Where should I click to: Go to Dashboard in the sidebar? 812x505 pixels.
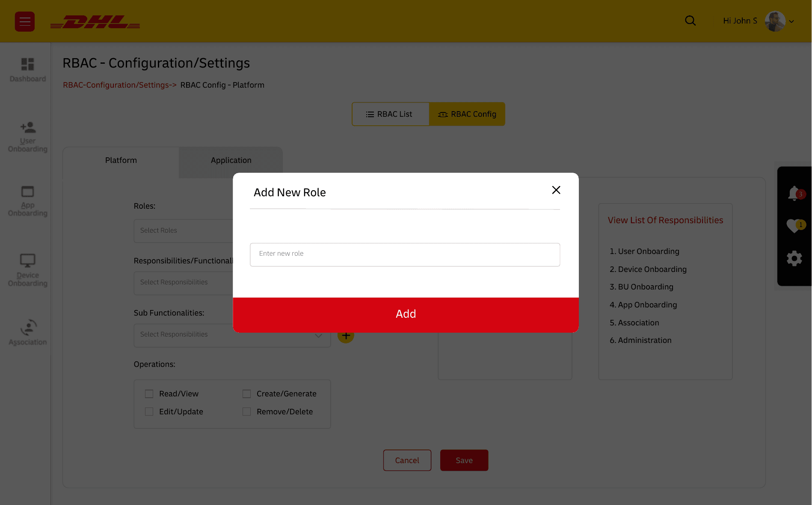click(28, 70)
